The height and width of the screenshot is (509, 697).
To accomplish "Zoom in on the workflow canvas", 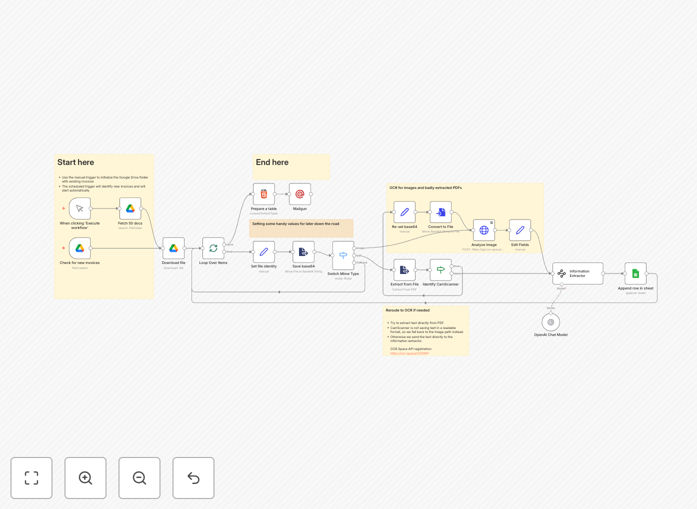I will (85, 478).
